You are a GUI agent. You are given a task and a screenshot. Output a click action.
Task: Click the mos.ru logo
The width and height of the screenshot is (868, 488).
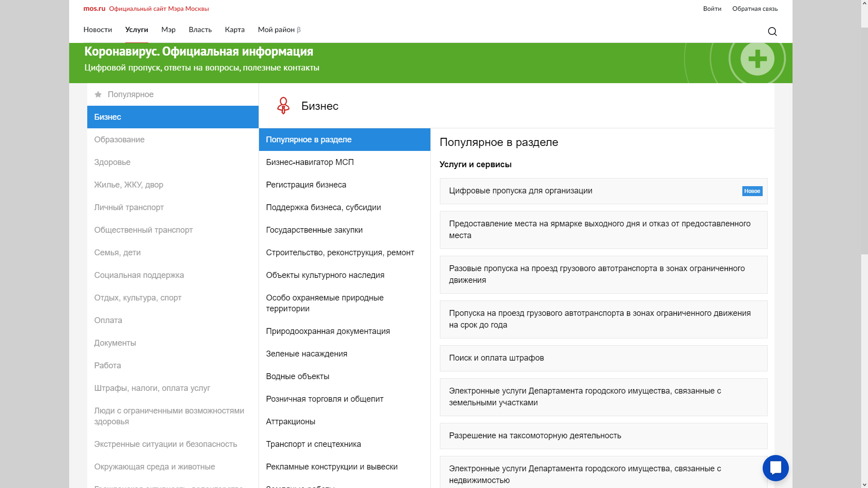tap(94, 9)
